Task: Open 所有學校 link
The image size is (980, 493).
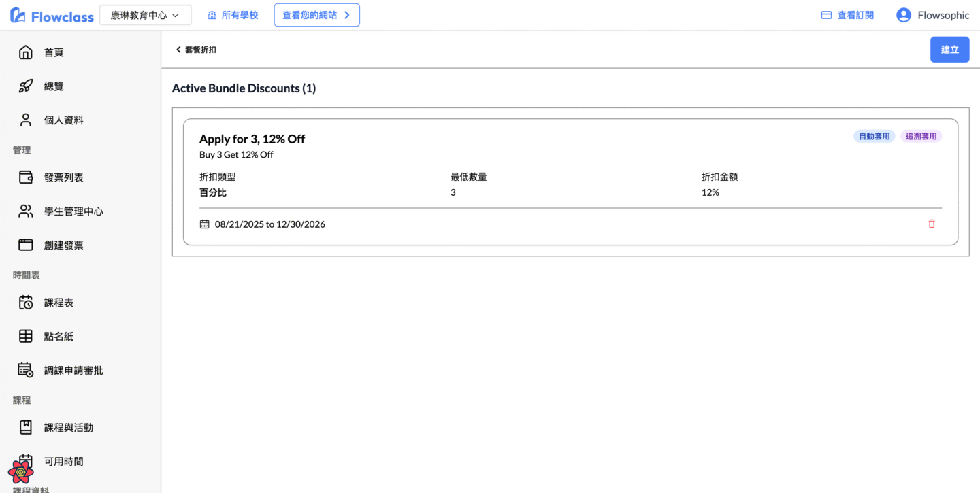Action: coord(233,15)
